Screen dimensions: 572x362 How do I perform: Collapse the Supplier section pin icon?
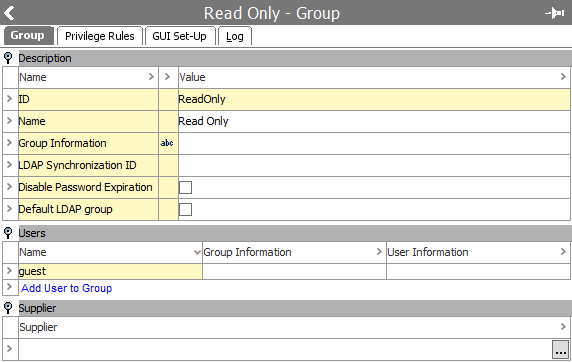tap(8, 308)
